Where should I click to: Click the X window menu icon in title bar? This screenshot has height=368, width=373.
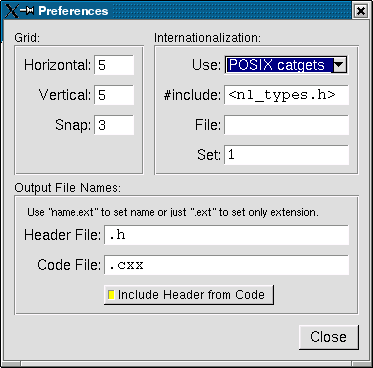[x=11, y=11]
